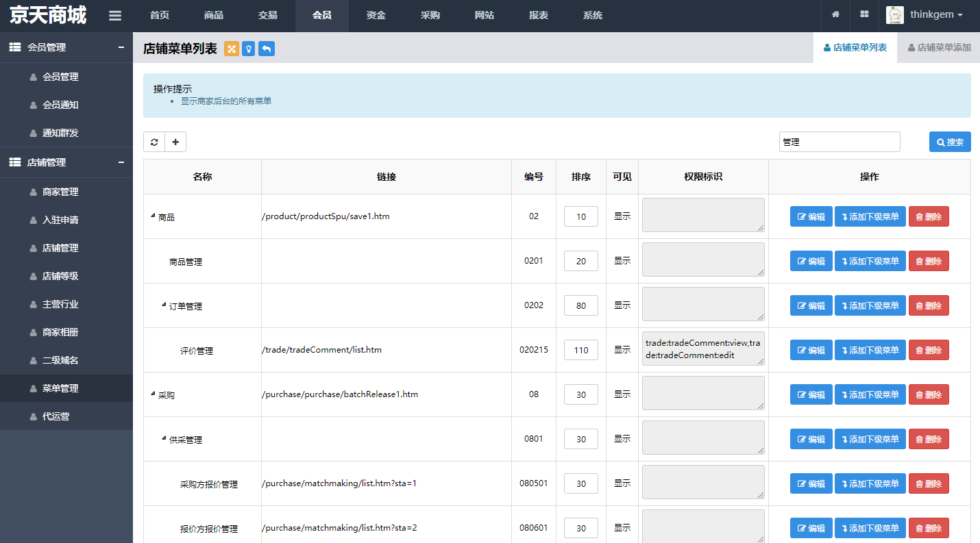Click 编辑 for 采购方报价管理 row

tap(811, 483)
